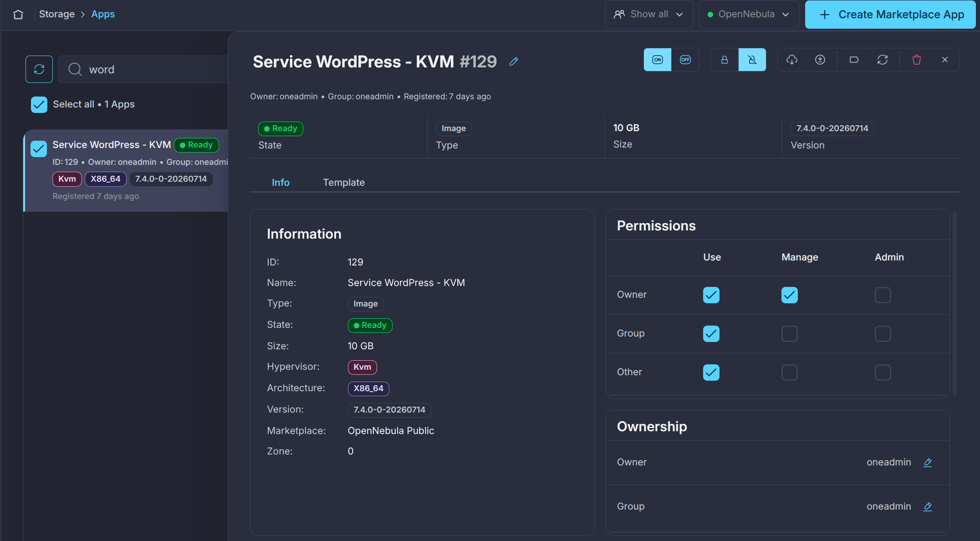Screen dimensions: 980x541
Task: Enable Other Manage permission
Action: pyautogui.click(x=790, y=373)
